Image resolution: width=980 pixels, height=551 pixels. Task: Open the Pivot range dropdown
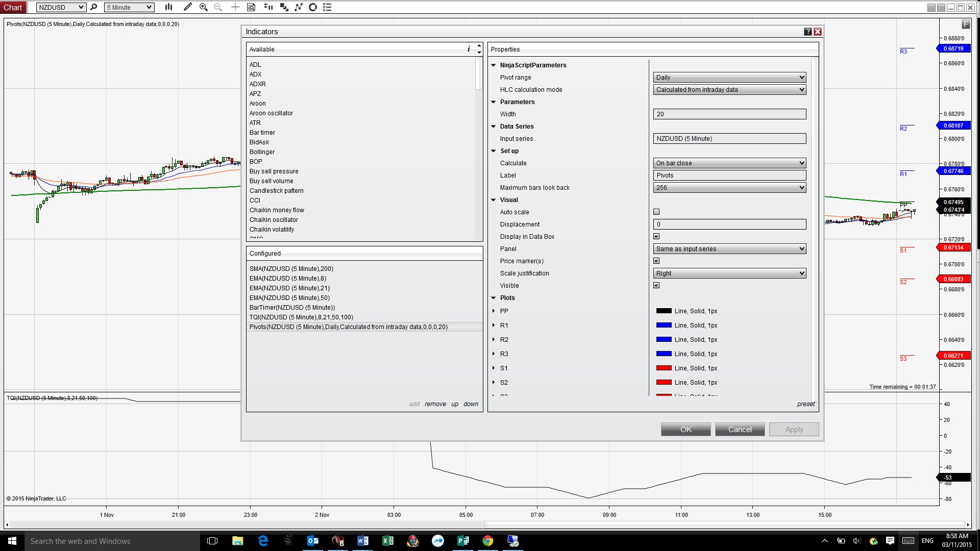[729, 78]
